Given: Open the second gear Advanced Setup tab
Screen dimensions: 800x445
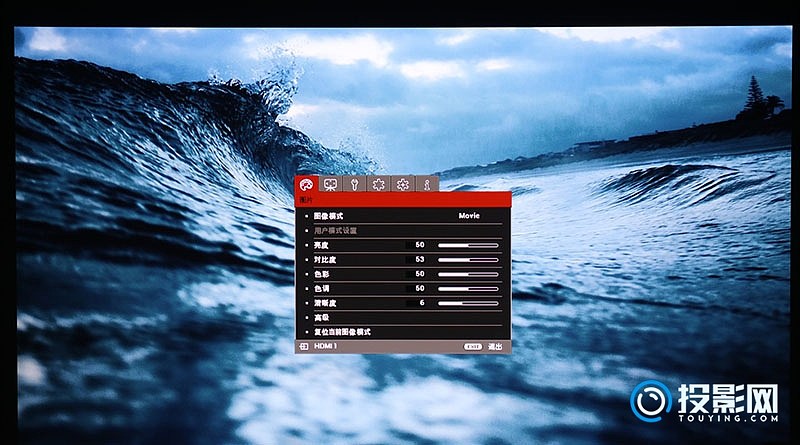Looking at the screenshot, I should click(403, 184).
